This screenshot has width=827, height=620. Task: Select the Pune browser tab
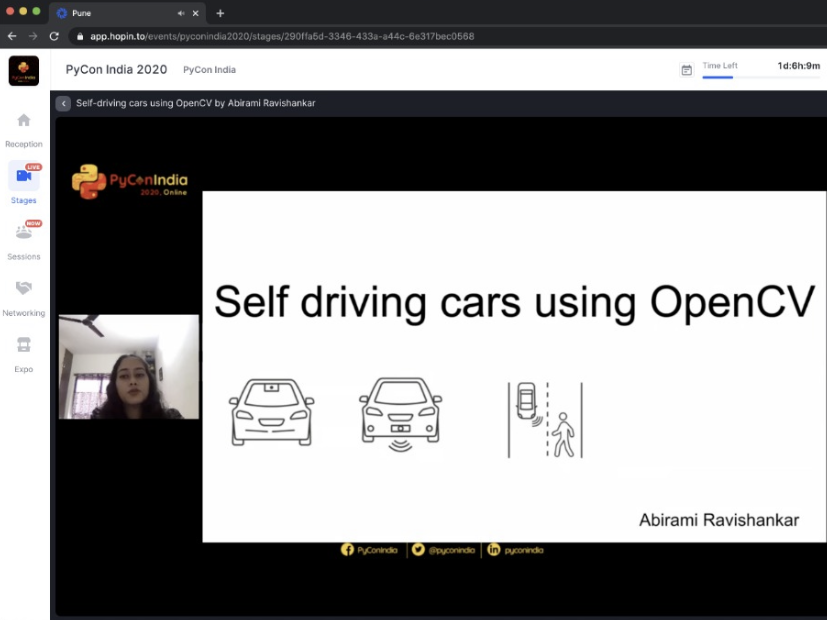(127, 13)
